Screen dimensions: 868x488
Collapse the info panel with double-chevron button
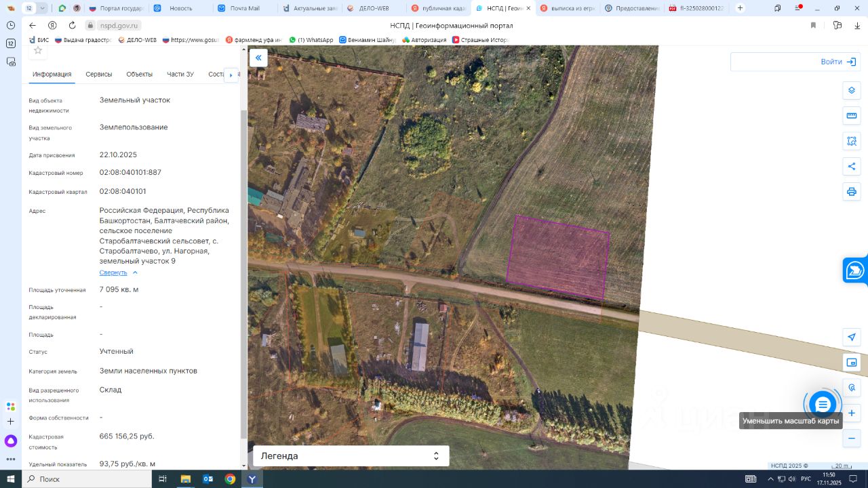click(258, 58)
